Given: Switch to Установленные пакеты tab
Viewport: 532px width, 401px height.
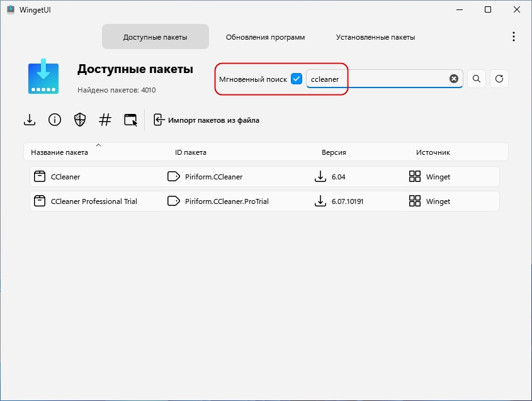Looking at the screenshot, I should pos(376,37).
